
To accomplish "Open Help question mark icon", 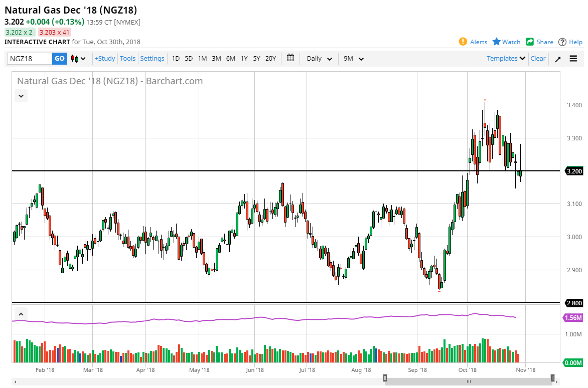I will (562, 42).
